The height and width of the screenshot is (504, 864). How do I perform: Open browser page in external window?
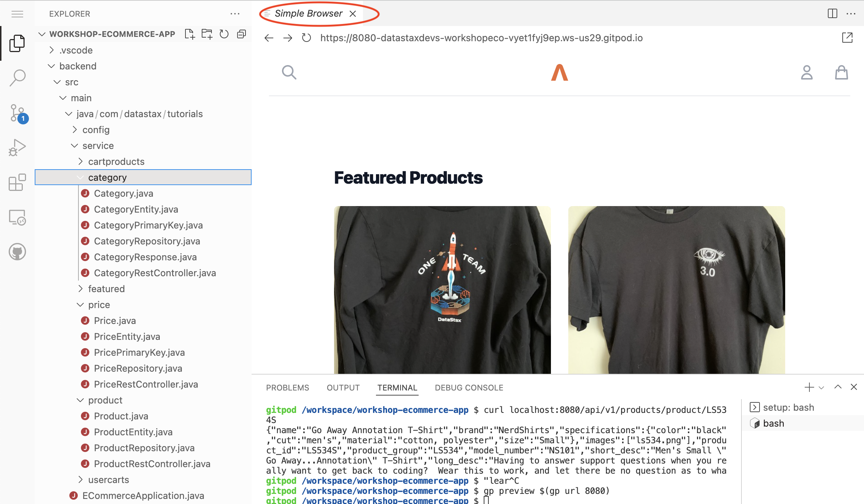847,38
